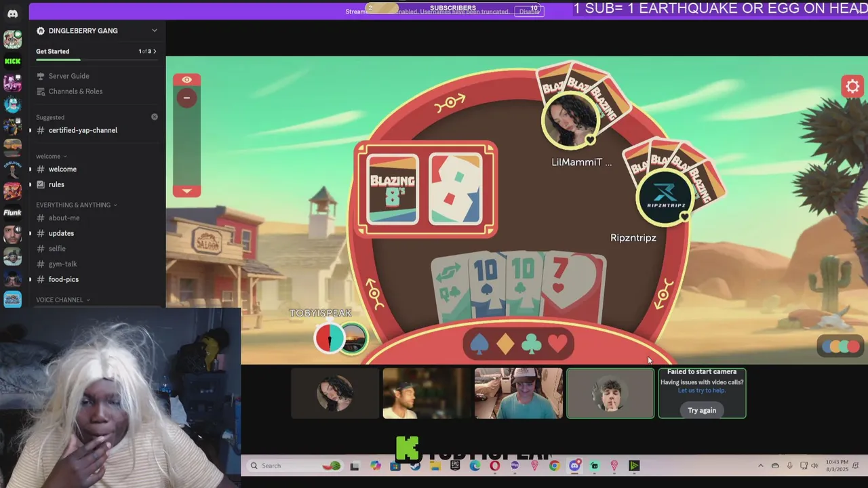The width and height of the screenshot is (868, 488).
Task: Click the Windows taskbar Search box
Action: point(295,466)
